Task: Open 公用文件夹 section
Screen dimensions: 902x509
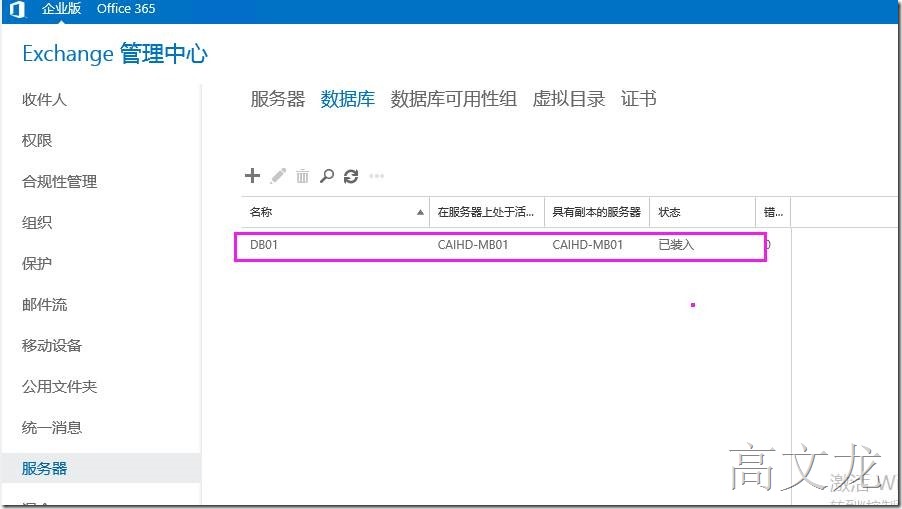Action: point(59,386)
